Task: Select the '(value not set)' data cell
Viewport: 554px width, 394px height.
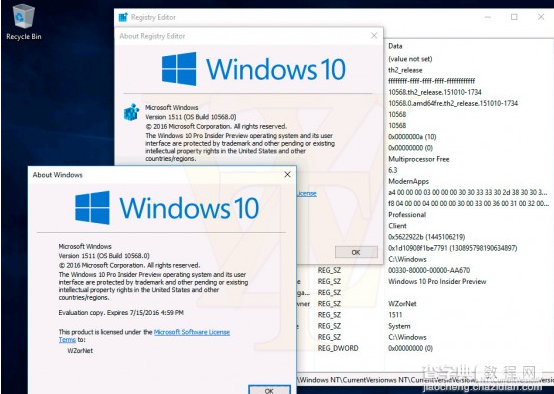Action: [410, 59]
